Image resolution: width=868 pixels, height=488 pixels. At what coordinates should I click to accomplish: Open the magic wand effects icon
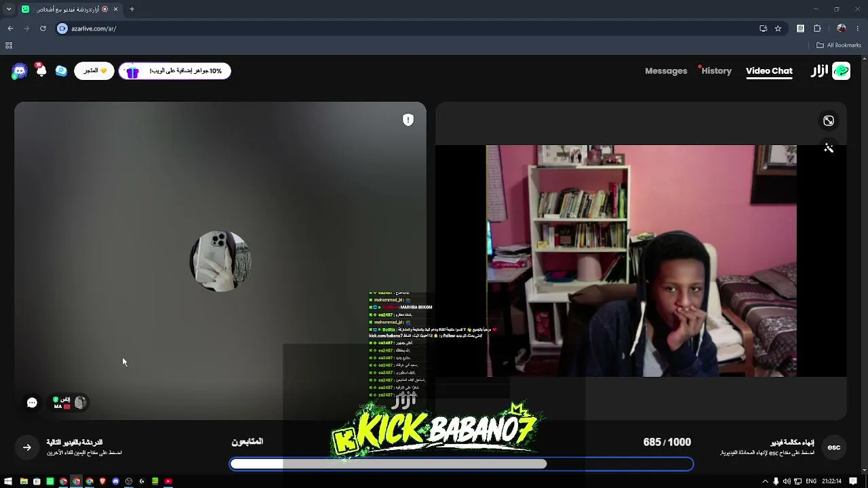(x=829, y=148)
